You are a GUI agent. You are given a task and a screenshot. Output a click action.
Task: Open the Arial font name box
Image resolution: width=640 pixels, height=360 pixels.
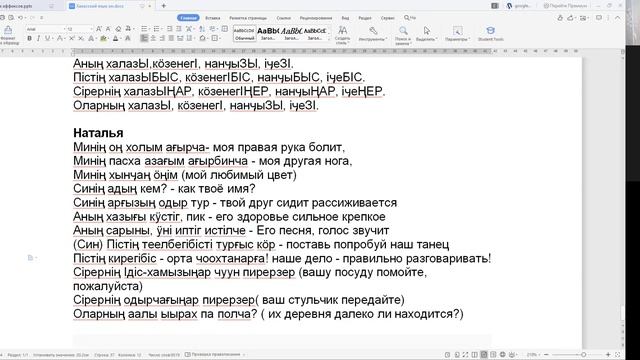[x=45, y=29]
